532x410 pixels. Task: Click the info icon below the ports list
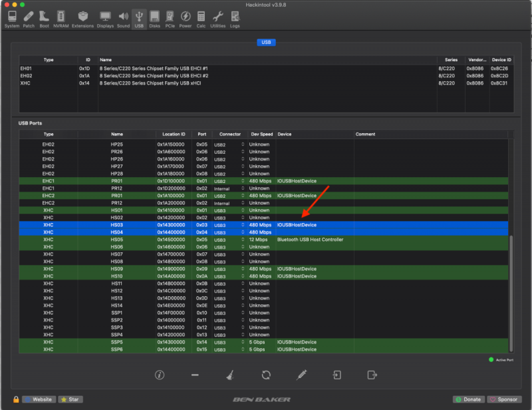(160, 375)
